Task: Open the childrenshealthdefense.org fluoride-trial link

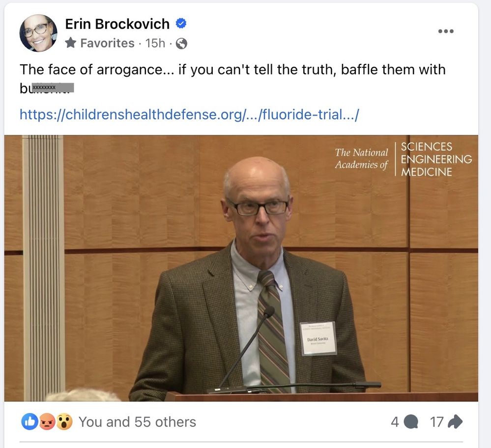Action: point(189,114)
